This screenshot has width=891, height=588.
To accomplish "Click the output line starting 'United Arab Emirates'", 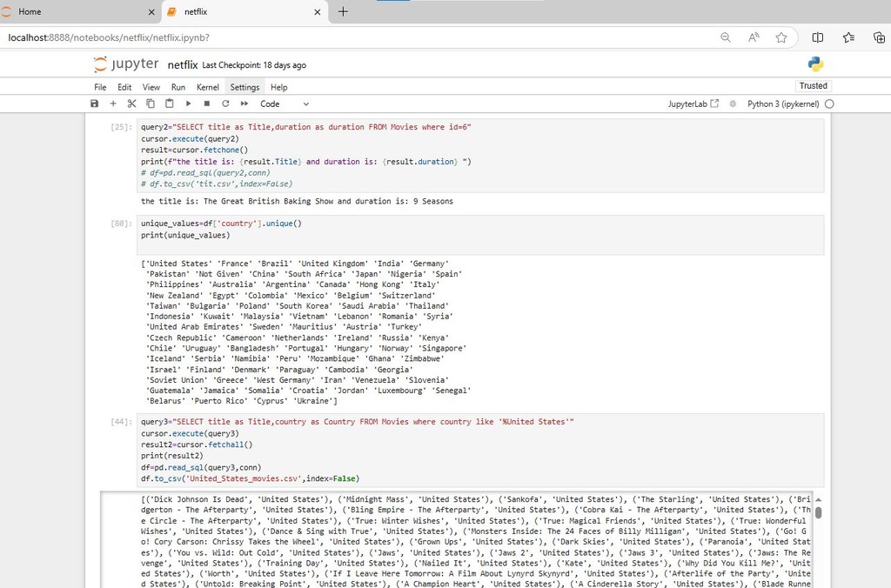I will tap(284, 327).
